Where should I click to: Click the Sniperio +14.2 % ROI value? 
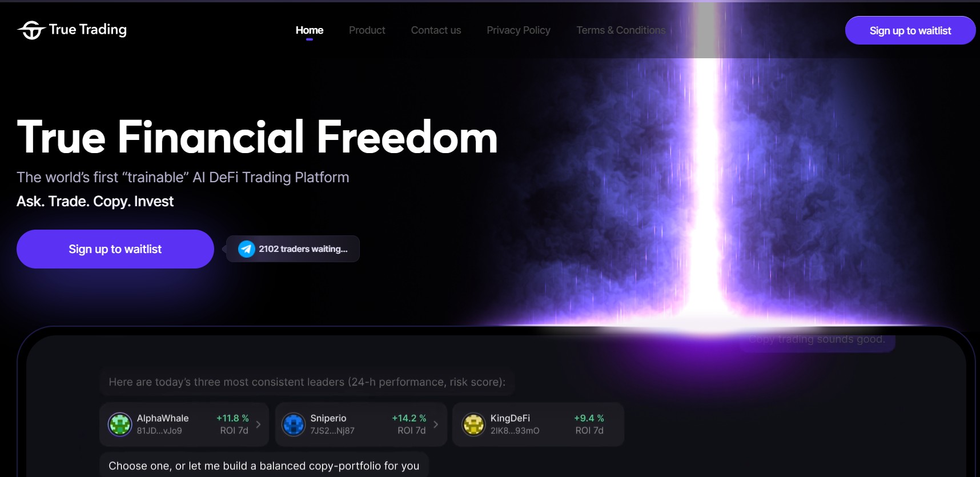tap(409, 418)
